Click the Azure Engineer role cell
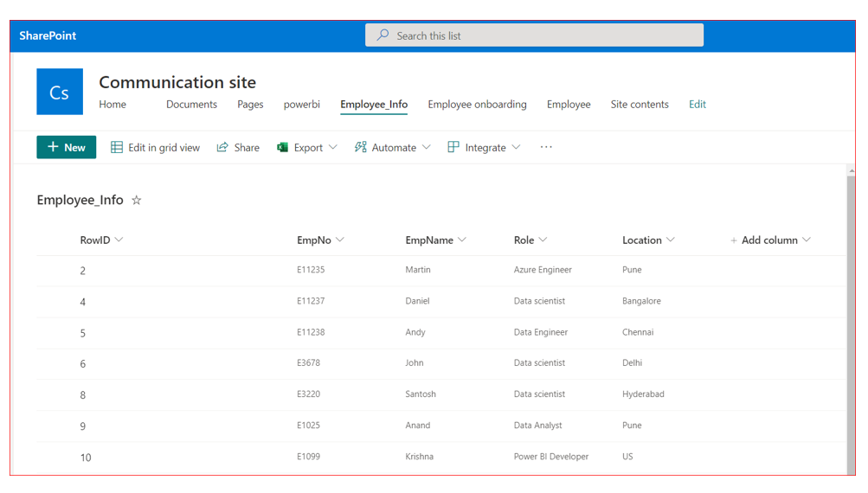Image resolution: width=868 pixels, height=493 pixels. [543, 270]
